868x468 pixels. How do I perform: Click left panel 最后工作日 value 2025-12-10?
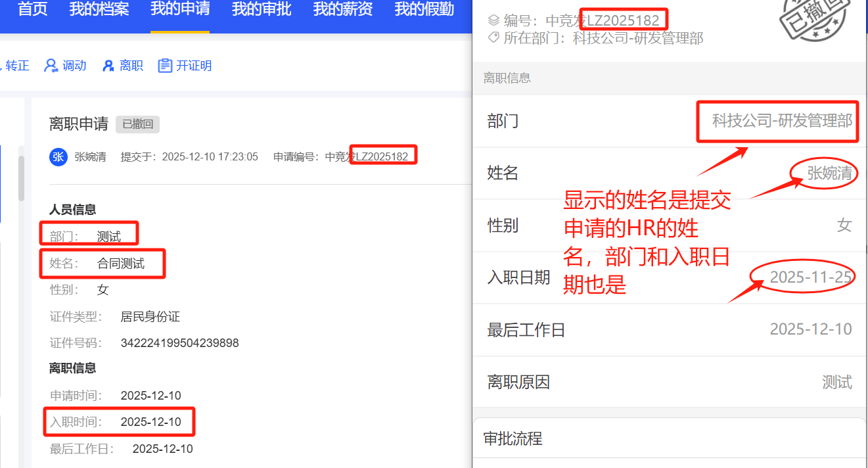(163, 449)
